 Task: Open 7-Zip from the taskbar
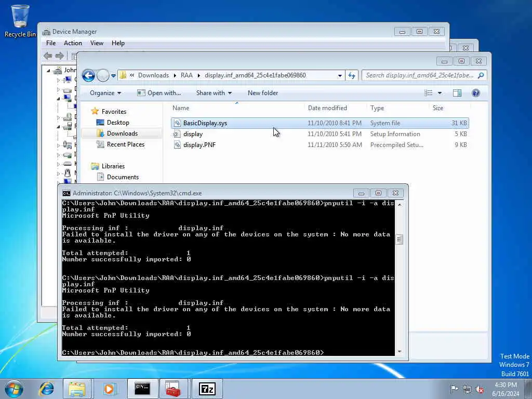(x=207, y=389)
